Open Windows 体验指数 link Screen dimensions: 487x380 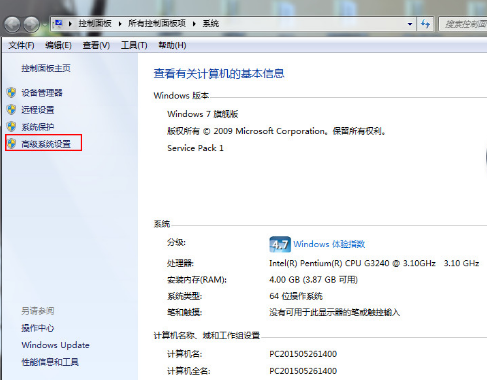click(329, 244)
